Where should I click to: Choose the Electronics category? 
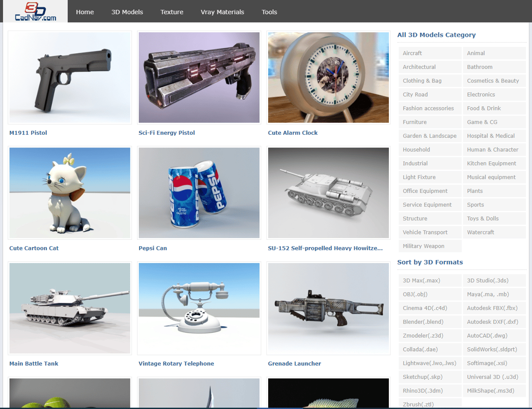(x=494, y=94)
